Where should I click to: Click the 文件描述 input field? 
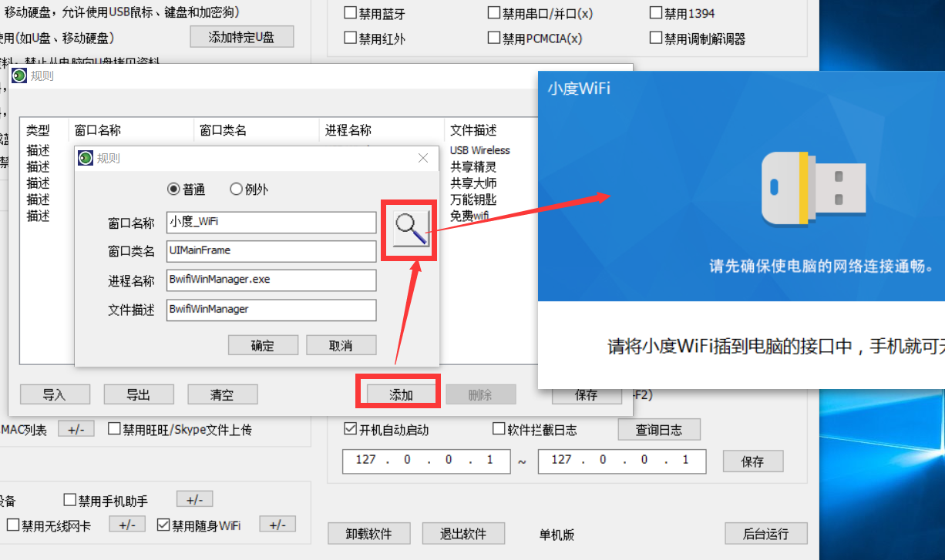271,310
